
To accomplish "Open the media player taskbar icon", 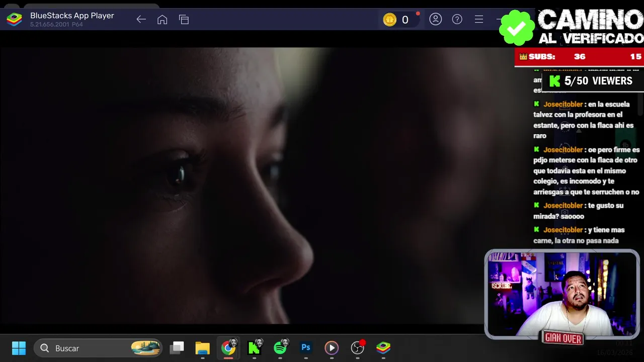I will 331,348.
